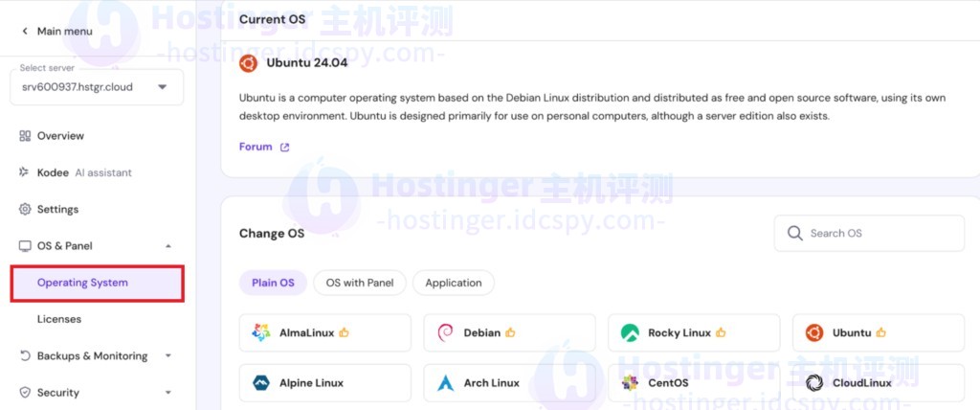Choose the Debian OS card
980x410 pixels.
(509, 332)
